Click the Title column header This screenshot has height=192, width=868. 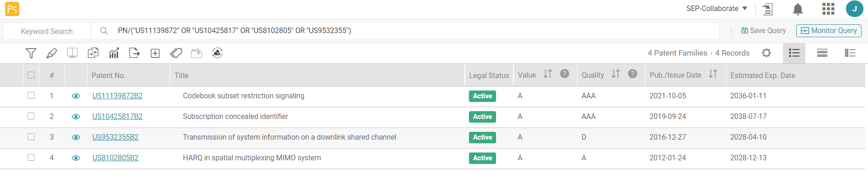[x=182, y=75]
